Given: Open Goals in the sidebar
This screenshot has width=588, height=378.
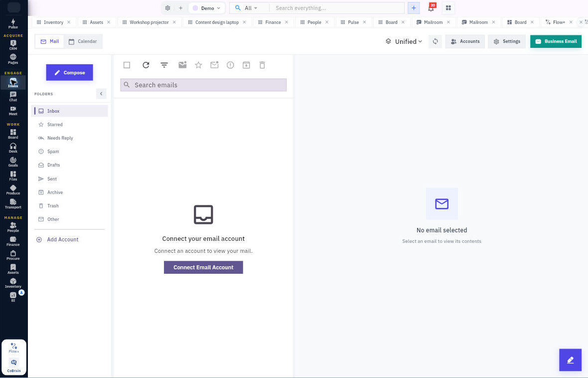Looking at the screenshot, I should click(x=13, y=162).
